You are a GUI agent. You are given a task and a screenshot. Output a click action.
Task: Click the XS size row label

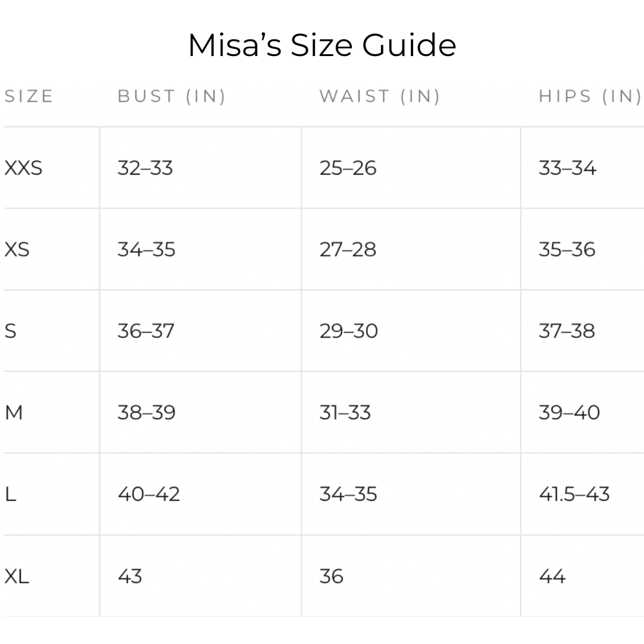point(17,249)
